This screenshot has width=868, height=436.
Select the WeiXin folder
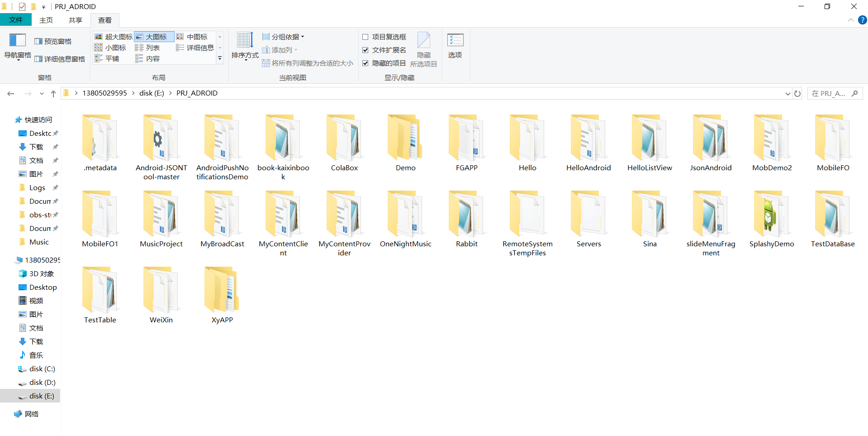[x=161, y=295]
